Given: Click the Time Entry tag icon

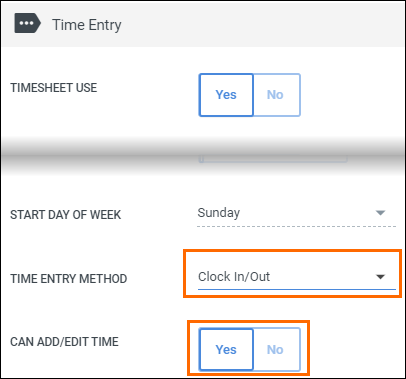Looking at the screenshot, I should pos(28,23).
